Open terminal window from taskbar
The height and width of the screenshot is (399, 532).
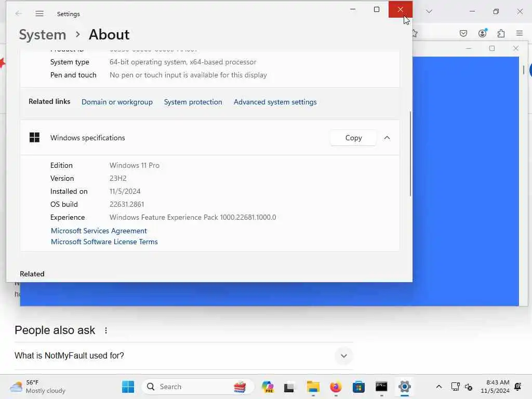381,387
